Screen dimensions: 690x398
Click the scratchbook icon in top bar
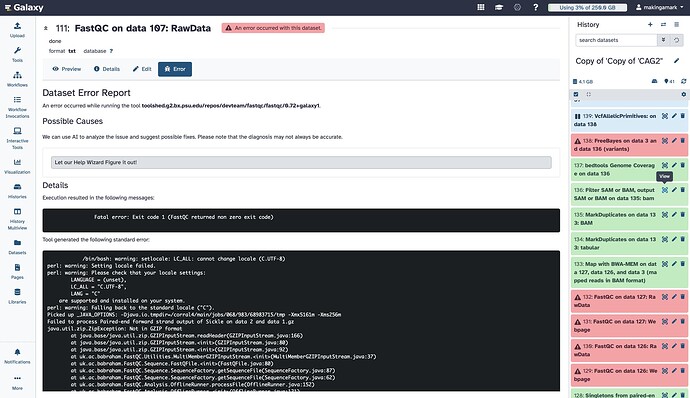click(x=517, y=7)
